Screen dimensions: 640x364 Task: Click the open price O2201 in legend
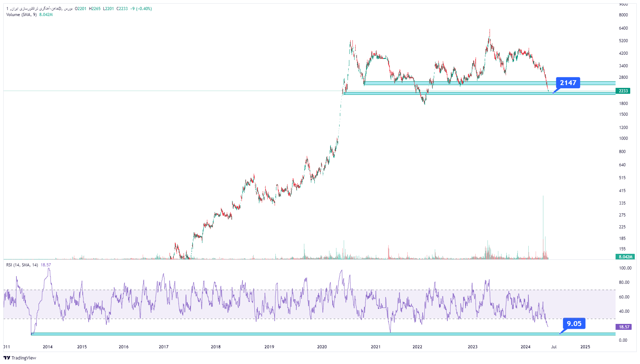point(81,9)
